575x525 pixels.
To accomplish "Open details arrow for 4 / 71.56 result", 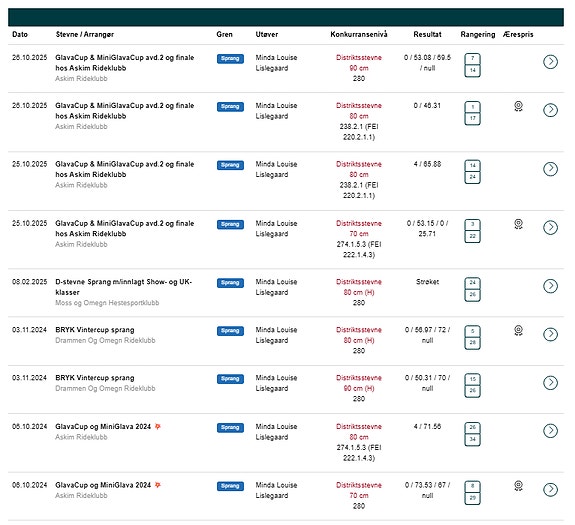I will 550,430.
